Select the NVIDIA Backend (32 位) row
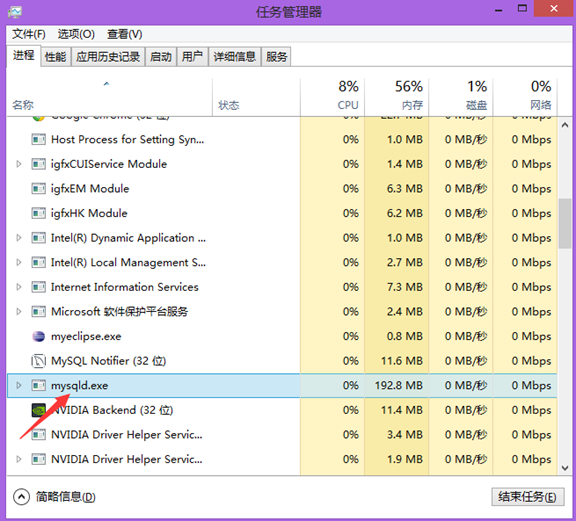576x521 pixels. (282, 410)
